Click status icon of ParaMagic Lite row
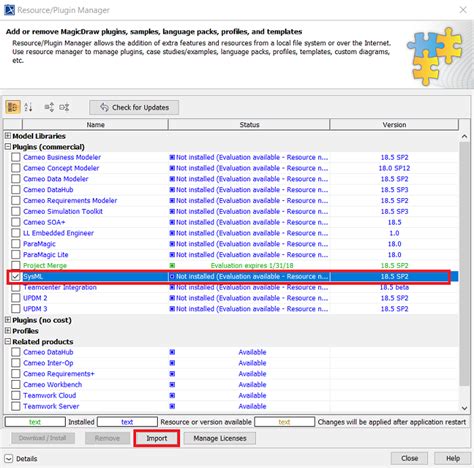The height and width of the screenshot is (468, 474). click(x=172, y=255)
